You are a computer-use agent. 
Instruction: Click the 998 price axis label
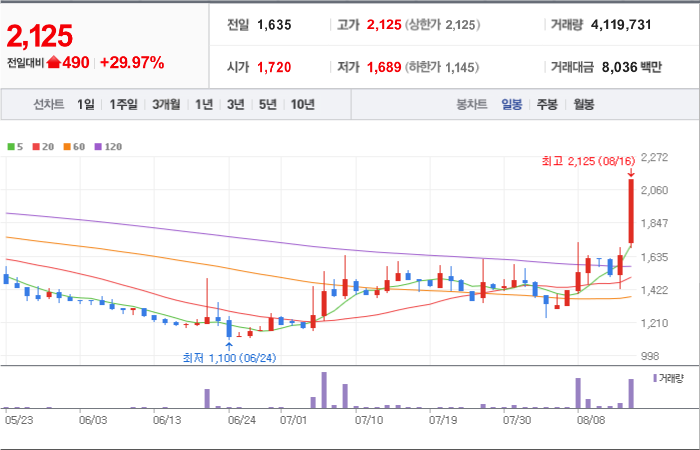[x=650, y=356]
